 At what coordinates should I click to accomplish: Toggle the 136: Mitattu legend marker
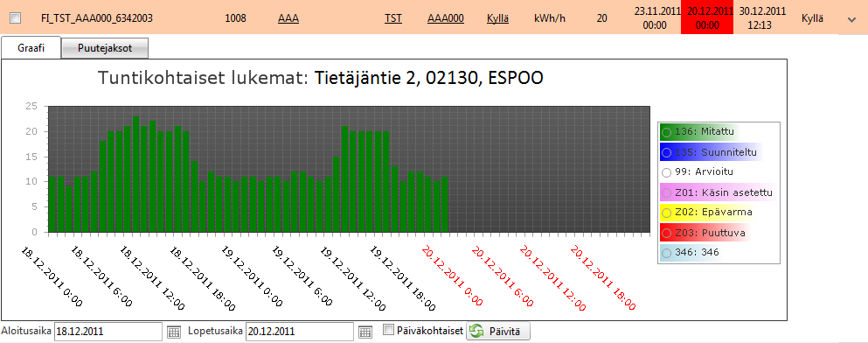[666, 132]
